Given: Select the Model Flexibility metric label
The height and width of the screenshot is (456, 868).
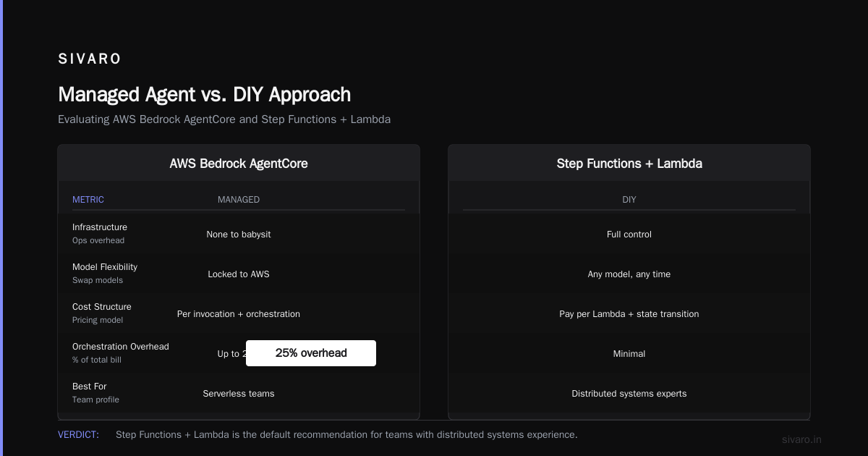Looking at the screenshot, I should pyautogui.click(x=105, y=267).
